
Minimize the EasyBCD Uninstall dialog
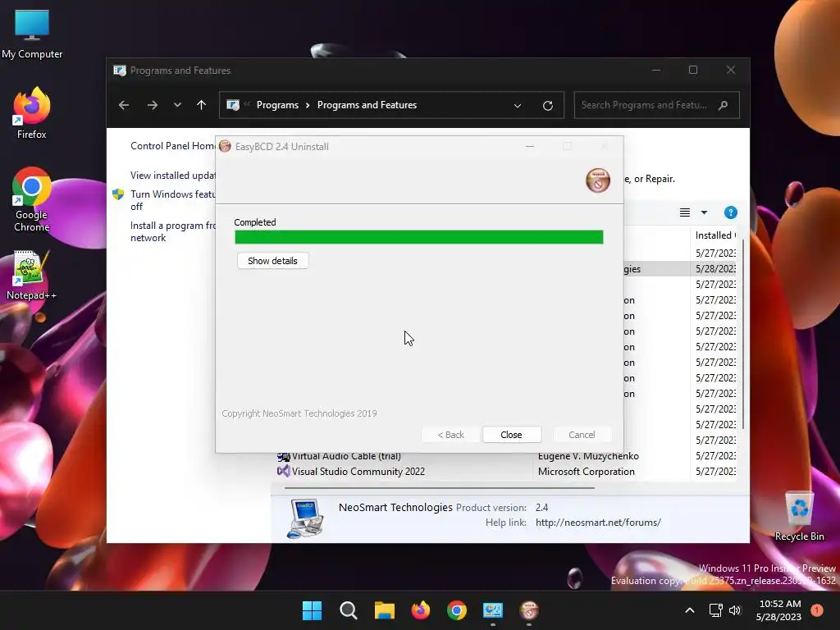coord(530,146)
